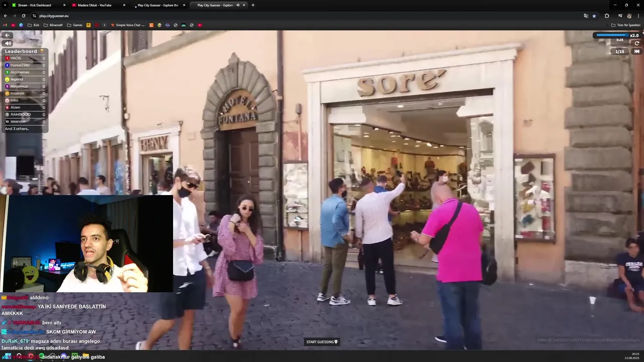Select Alcimenes in the leaderboard
This screenshot has height=362, width=644.
pyautogui.click(x=25, y=72)
